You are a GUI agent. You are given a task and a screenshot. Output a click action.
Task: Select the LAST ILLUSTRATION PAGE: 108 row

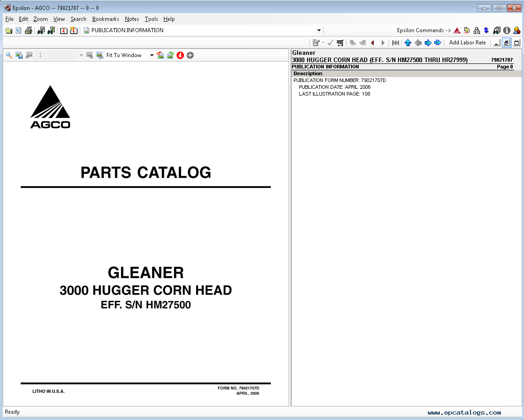click(x=334, y=94)
